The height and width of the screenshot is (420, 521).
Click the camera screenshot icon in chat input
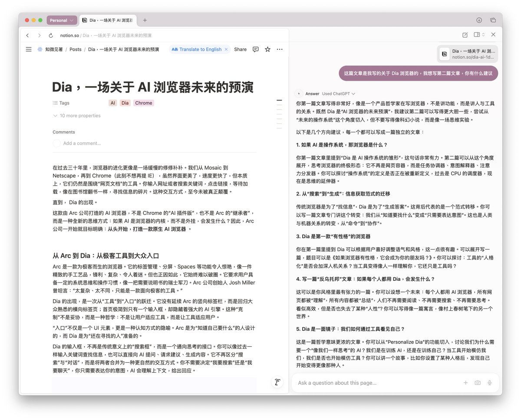478,383
